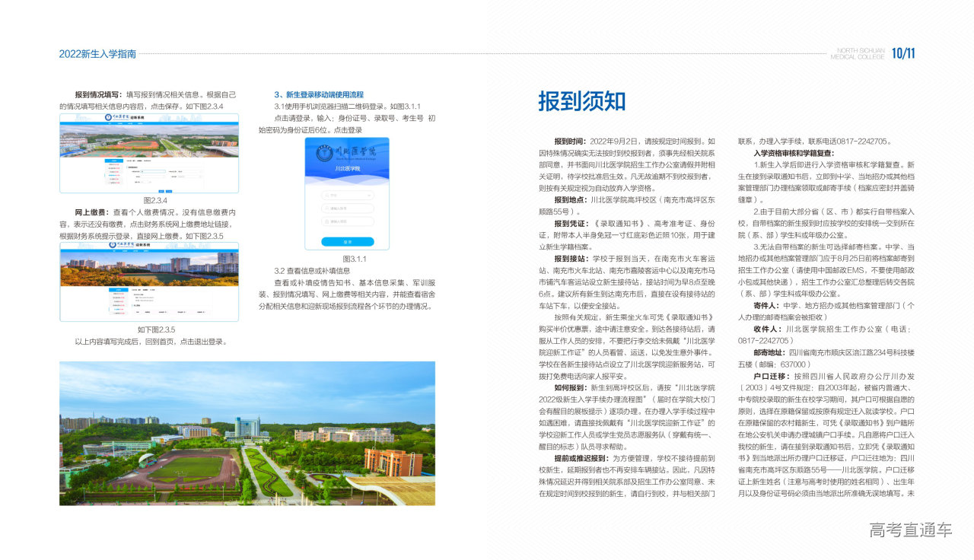Click the North Sichuan Medical College header text
This screenshot has height=560, width=974.
point(858,53)
